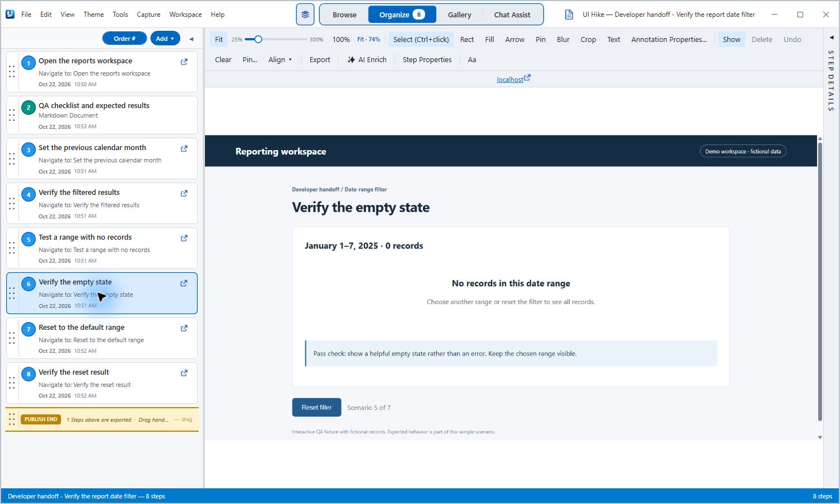Click the Reset filter button
Image resolution: width=840 pixels, height=504 pixels.
coord(316,407)
